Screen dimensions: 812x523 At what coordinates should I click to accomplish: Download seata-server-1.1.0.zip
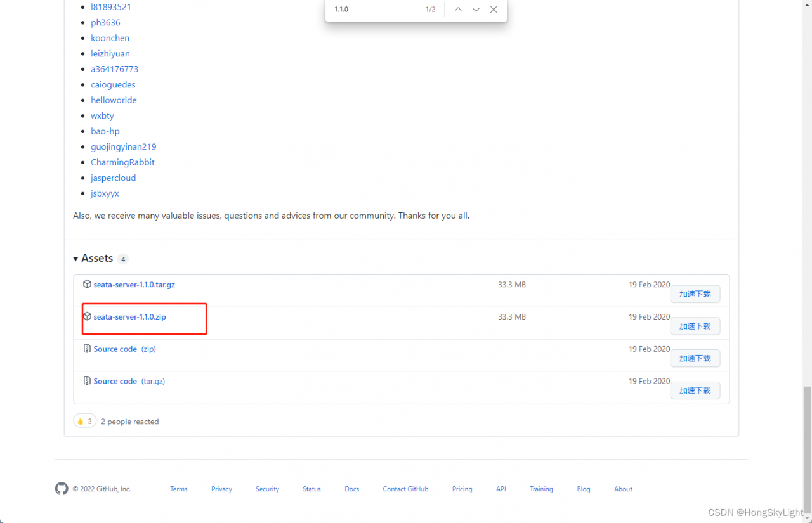point(129,317)
